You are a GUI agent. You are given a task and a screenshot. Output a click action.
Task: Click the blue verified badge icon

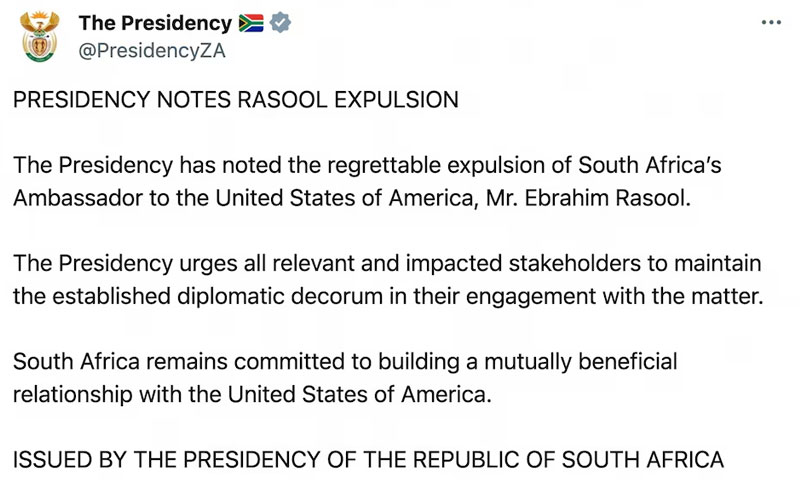pos(280,23)
